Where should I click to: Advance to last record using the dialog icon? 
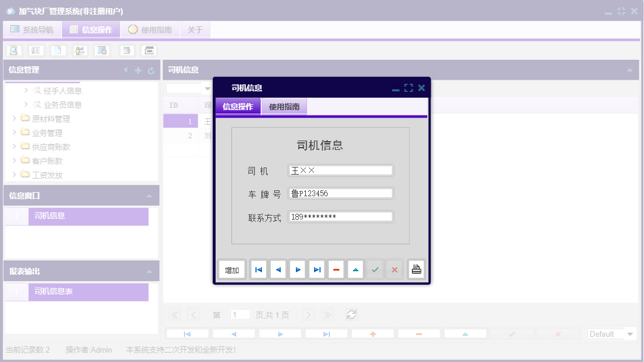coord(316,269)
